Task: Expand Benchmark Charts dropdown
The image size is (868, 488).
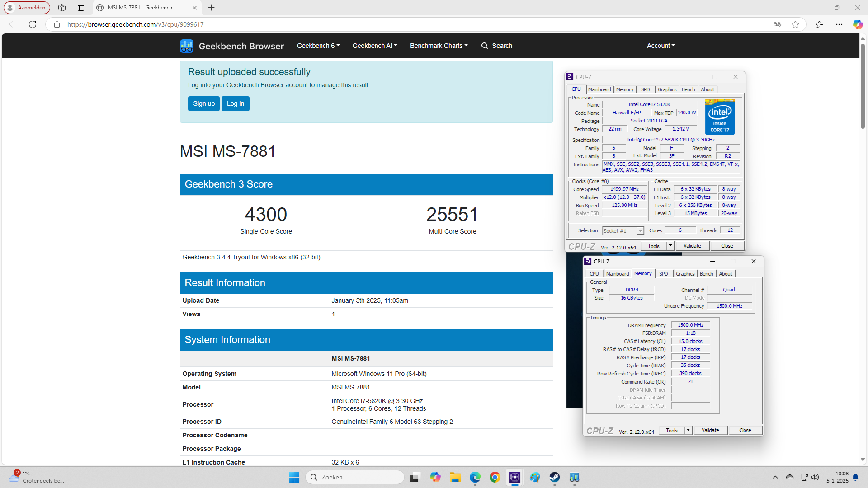Action: pyautogui.click(x=439, y=46)
